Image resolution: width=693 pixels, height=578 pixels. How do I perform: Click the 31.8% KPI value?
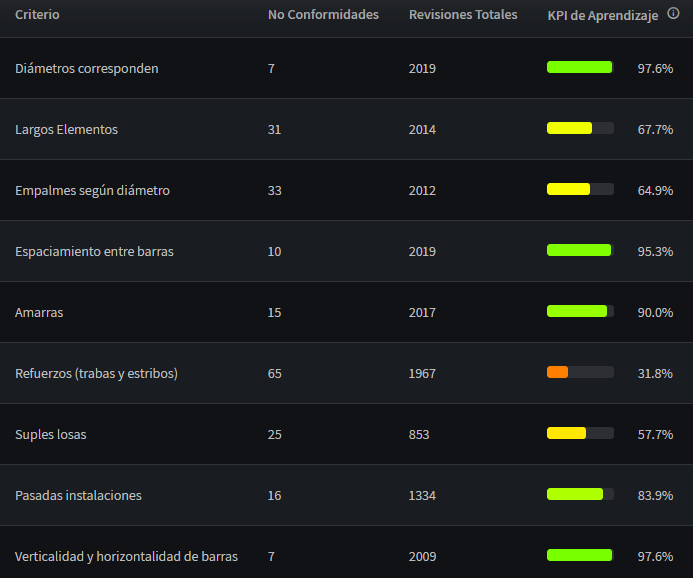[x=655, y=373]
